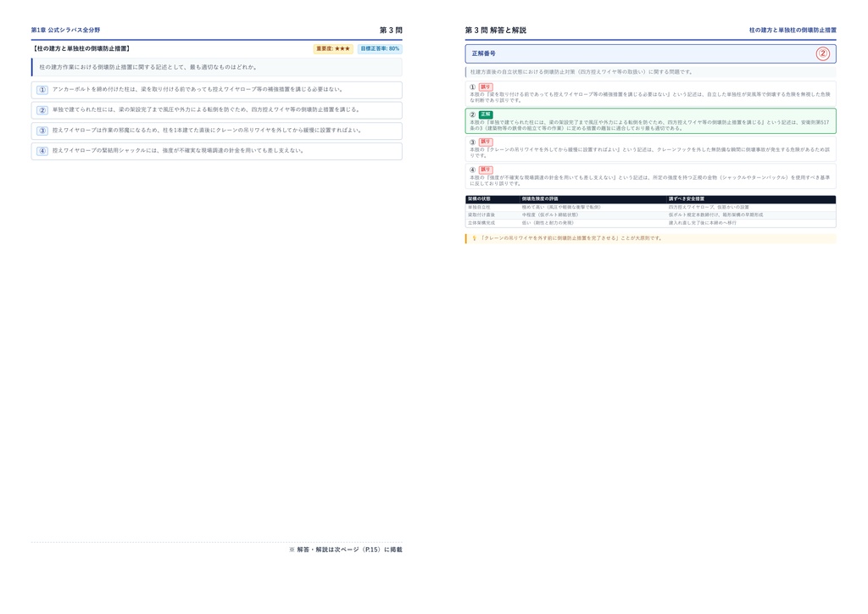868x614 pixels.
Task: Click the chapter header 第1章 公式シラバス全分野
Action: 65,30
